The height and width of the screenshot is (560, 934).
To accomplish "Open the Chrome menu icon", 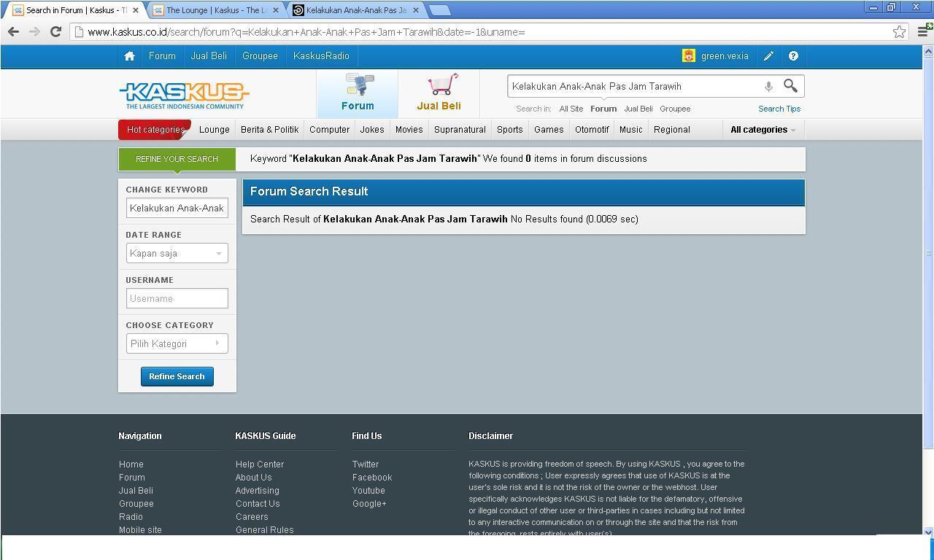I will [923, 31].
